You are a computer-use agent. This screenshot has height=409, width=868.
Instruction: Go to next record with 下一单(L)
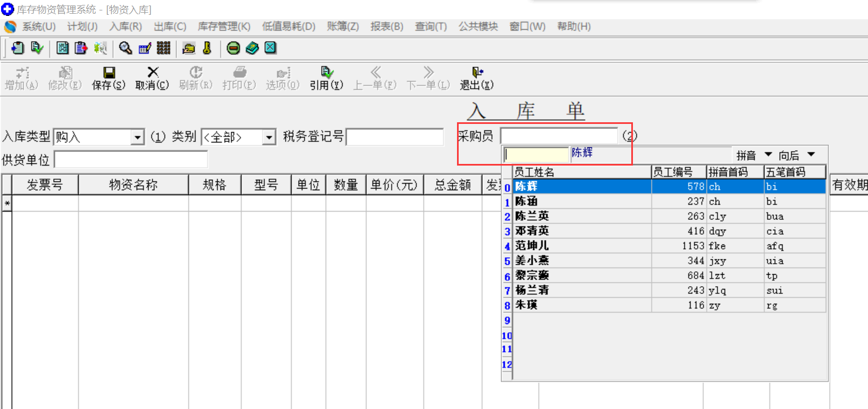pos(429,78)
